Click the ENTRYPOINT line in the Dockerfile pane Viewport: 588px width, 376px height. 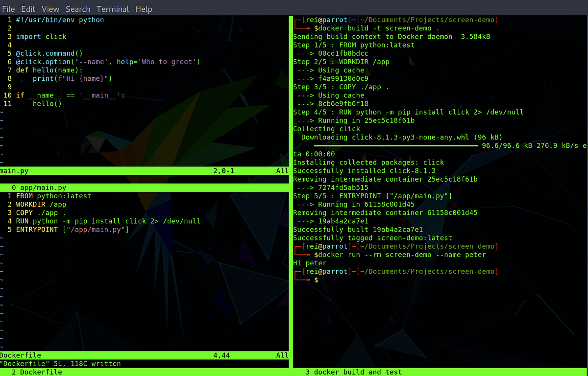coord(73,229)
